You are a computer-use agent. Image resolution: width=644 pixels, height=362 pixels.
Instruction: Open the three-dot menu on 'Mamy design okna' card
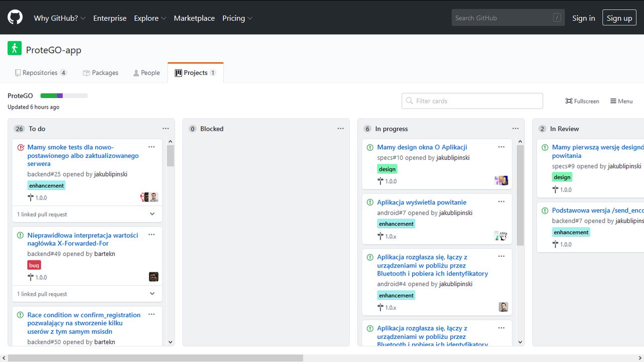click(x=501, y=147)
